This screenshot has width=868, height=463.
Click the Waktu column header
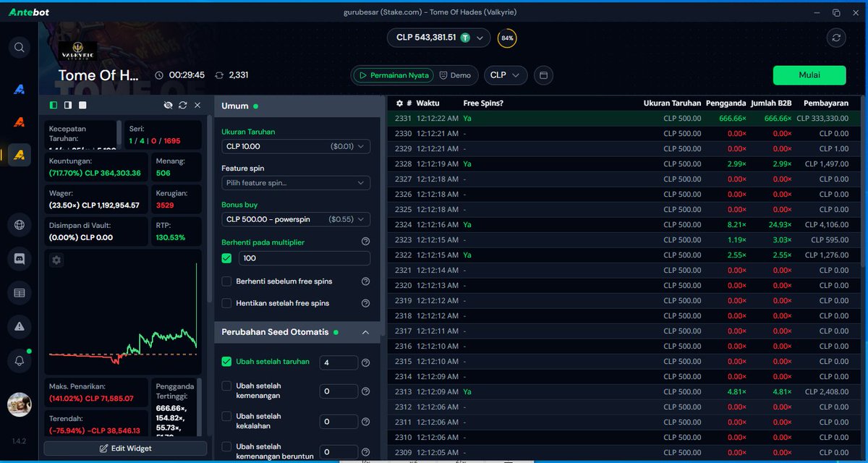point(427,103)
